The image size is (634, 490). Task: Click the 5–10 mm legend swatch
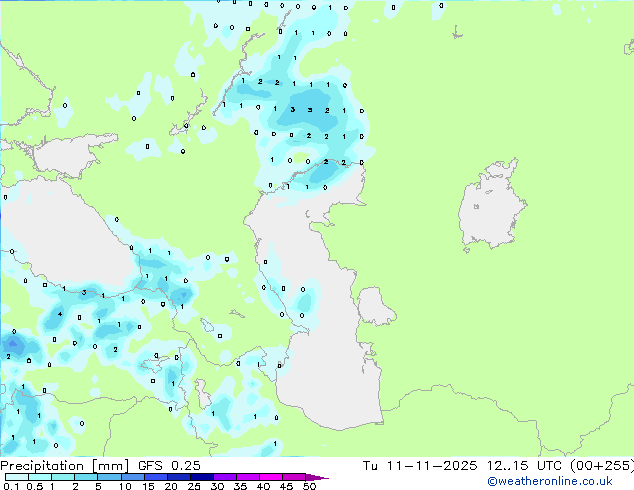click(x=109, y=477)
